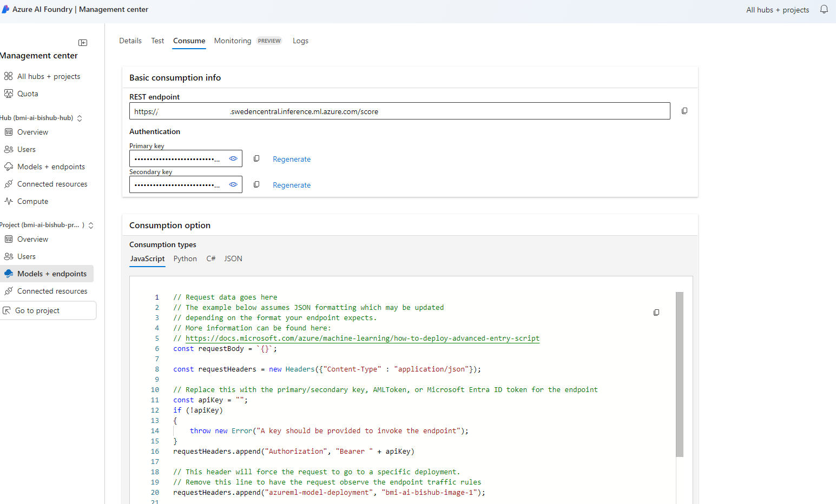This screenshot has width=836, height=504.
Task: Select the Consume tab
Action: tap(189, 41)
